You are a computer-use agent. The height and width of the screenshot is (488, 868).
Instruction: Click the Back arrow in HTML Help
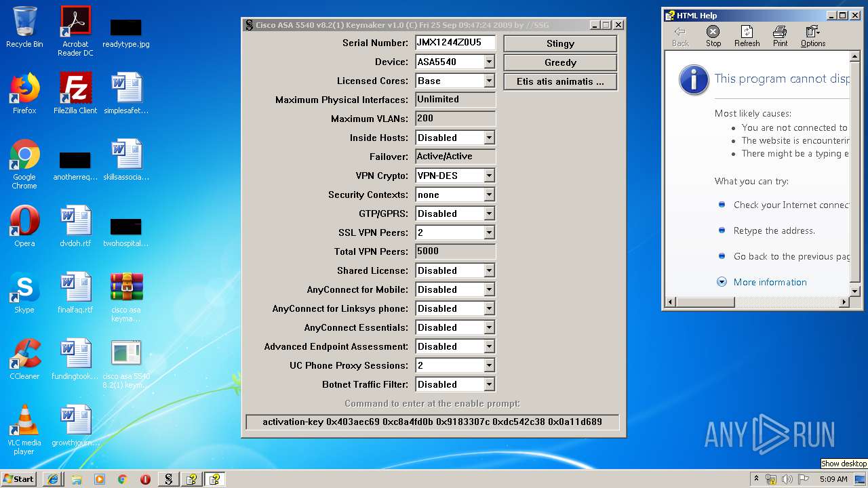(x=680, y=37)
